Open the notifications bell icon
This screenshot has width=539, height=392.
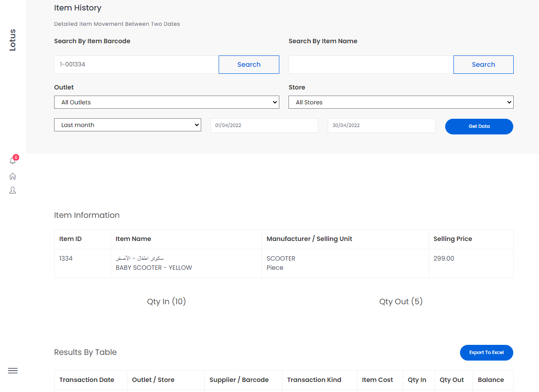tap(13, 161)
